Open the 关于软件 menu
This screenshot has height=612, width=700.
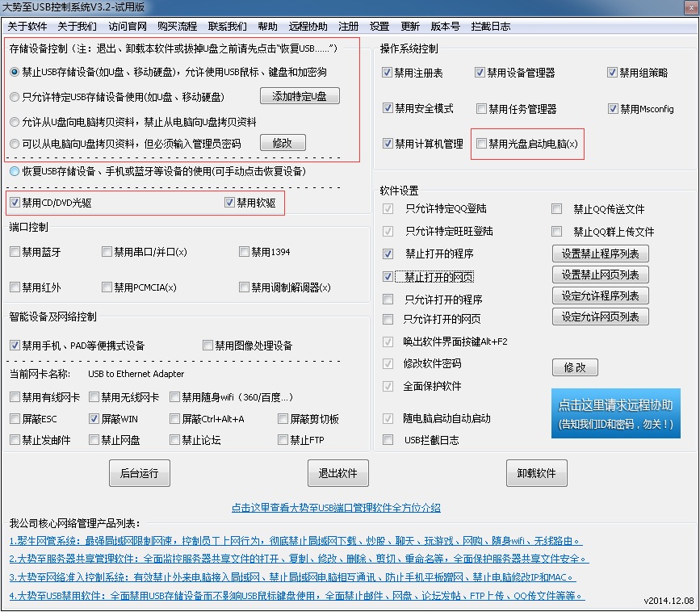pos(27,26)
